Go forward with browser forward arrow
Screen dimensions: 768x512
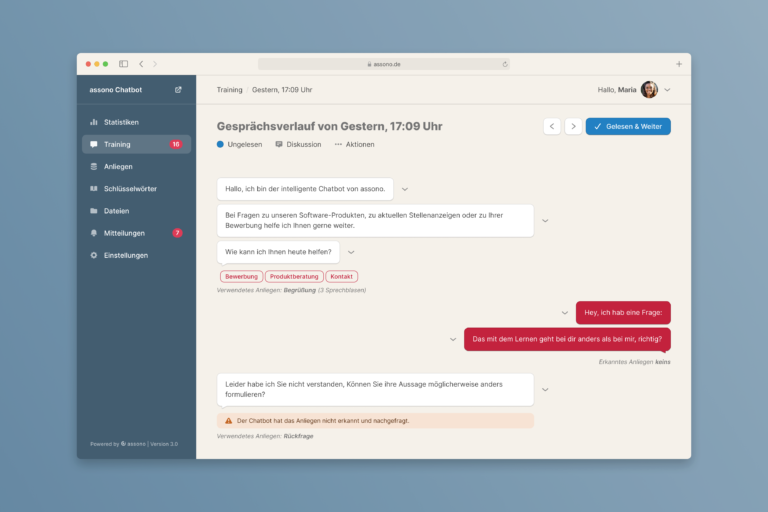155,64
